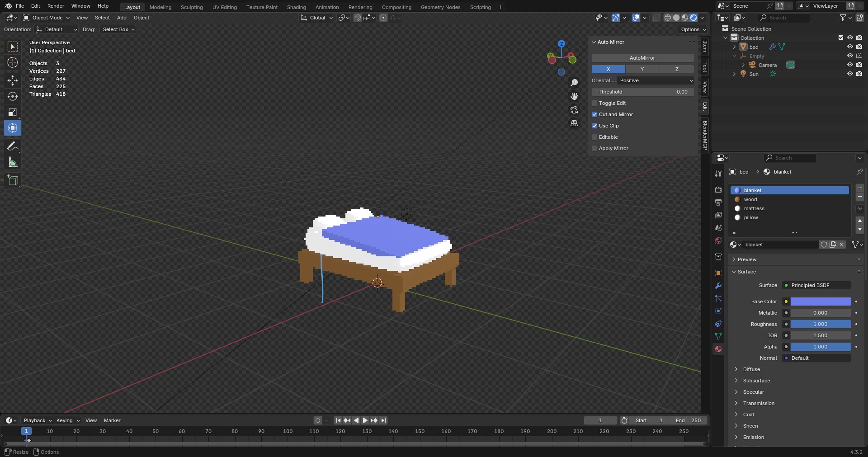The image size is (868, 457).
Task: Hide the bed object in outliner
Action: click(x=850, y=47)
